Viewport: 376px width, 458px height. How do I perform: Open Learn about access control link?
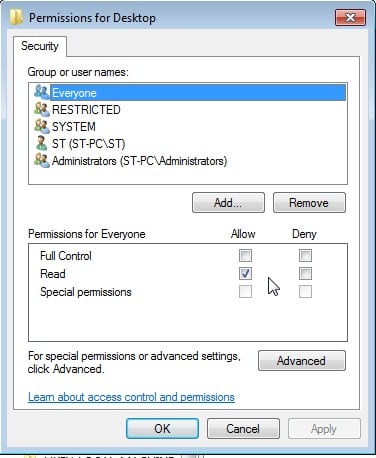pos(131,397)
